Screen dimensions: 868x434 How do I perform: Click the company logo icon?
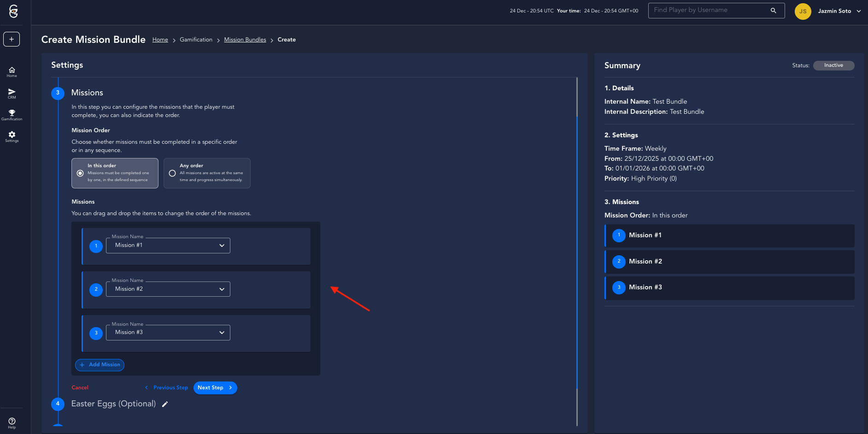tap(13, 12)
